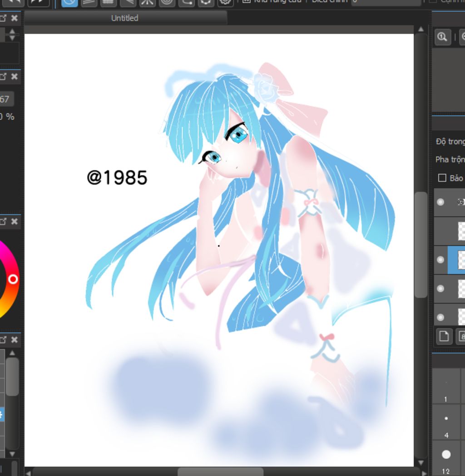
Task: Toggle visibility of the bottom visible layer
Action: [x=440, y=318]
